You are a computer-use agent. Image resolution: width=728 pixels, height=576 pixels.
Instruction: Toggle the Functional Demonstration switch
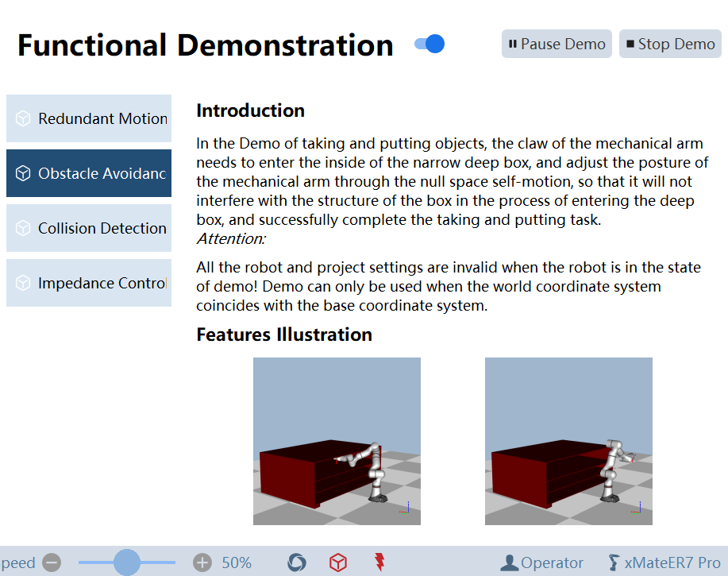pyautogui.click(x=429, y=44)
